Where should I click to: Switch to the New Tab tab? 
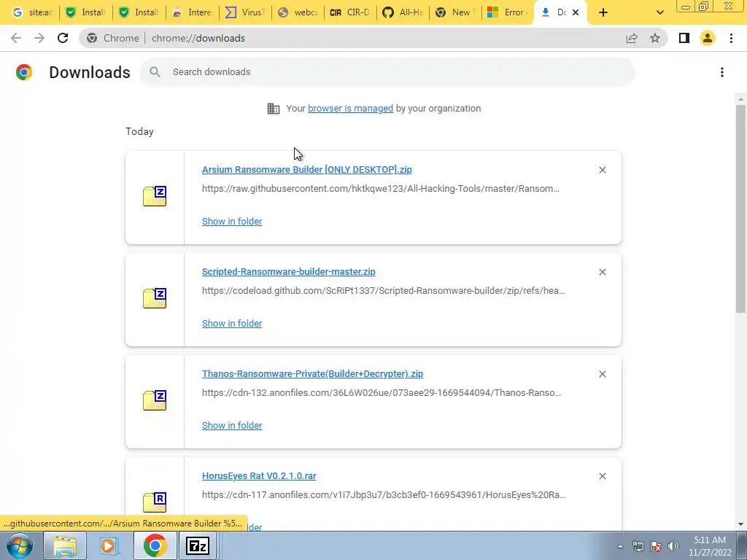455,12
